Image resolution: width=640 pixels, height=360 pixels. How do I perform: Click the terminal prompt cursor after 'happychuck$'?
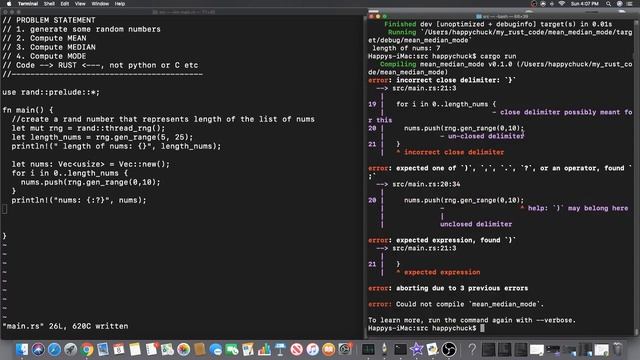click(482, 328)
